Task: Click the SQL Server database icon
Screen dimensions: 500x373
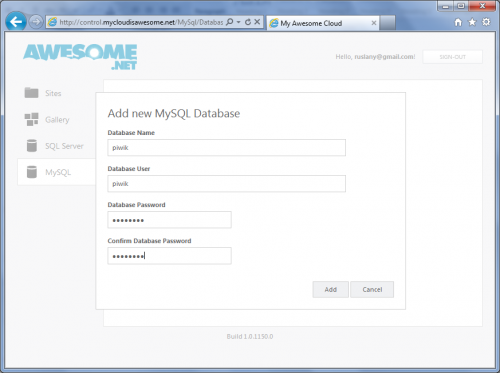Action: point(32,146)
